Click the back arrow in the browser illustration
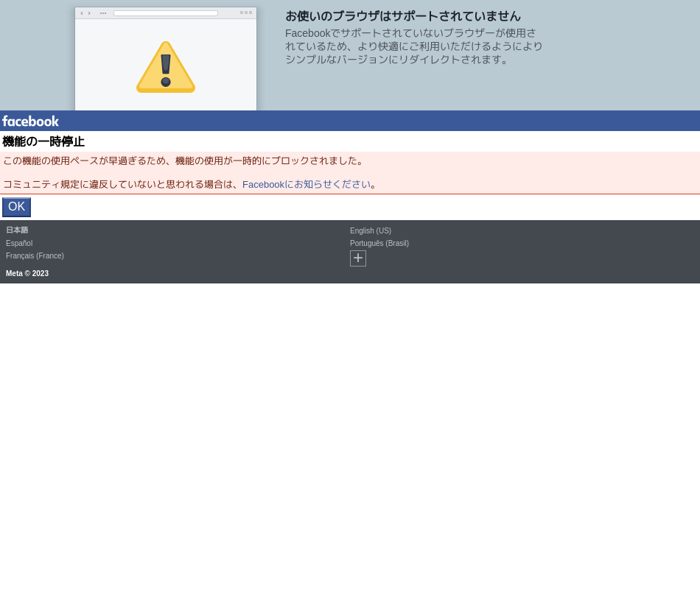The height and width of the screenshot is (589, 700). pos(82,13)
